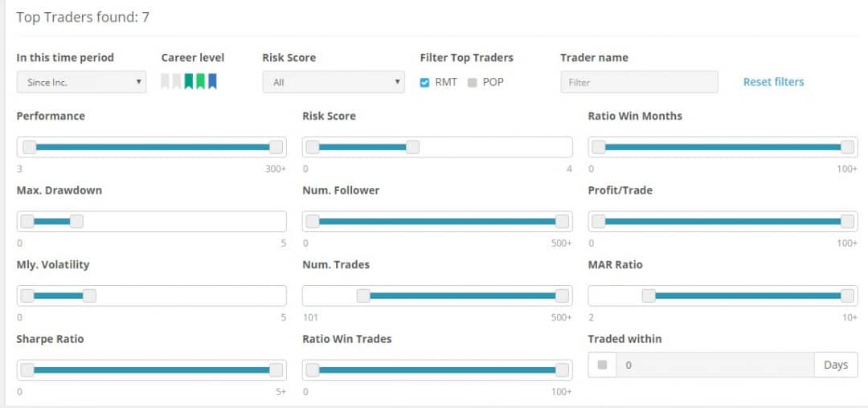Focus the Trader name filter field
This screenshot has height=408, width=868.
pyautogui.click(x=639, y=82)
